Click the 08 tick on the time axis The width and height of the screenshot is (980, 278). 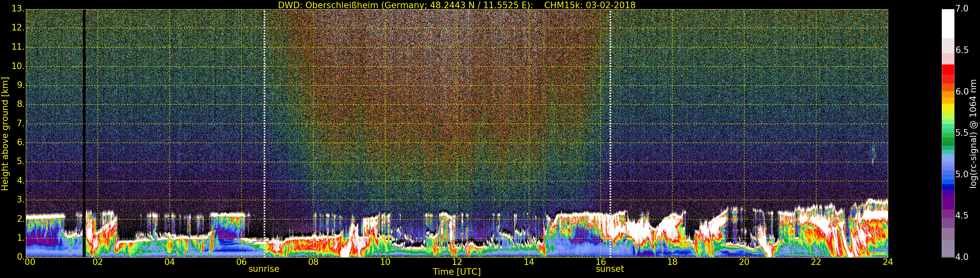(x=313, y=262)
